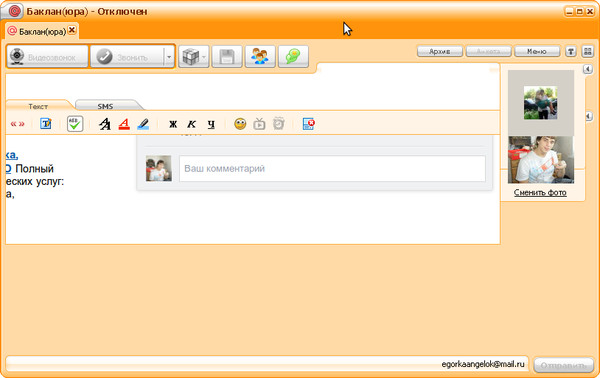Viewport: 600px width, 378px height.
Task: Click the underline Ч icon
Action: point(211,124)
